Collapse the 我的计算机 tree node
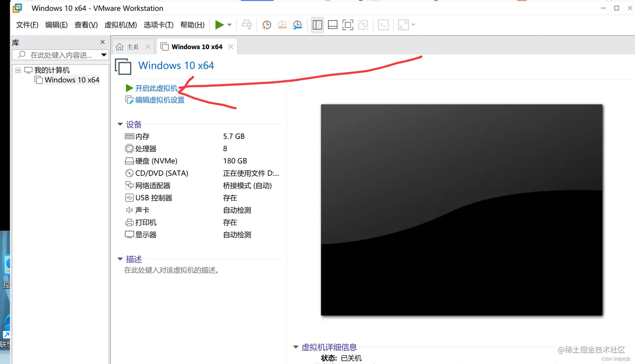 (x=18, y=70)
